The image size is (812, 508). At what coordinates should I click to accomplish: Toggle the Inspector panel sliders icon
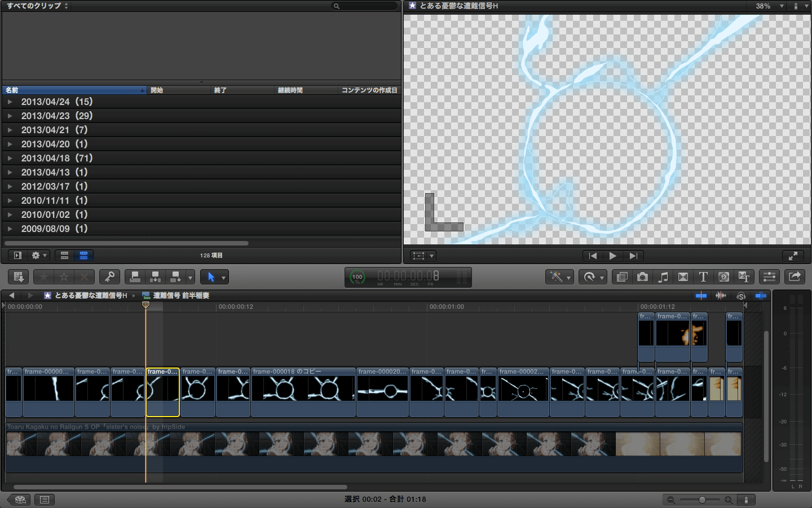tap(769, 277)
